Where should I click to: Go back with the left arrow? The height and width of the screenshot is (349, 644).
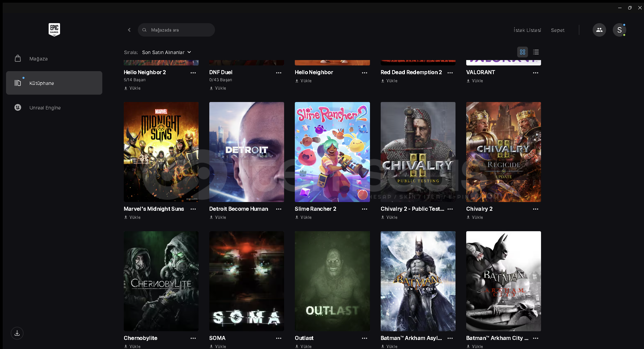(x=129, y=30)
